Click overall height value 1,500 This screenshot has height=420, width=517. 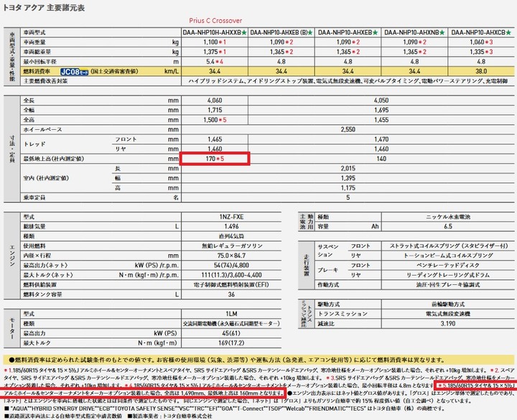[210, 120]
